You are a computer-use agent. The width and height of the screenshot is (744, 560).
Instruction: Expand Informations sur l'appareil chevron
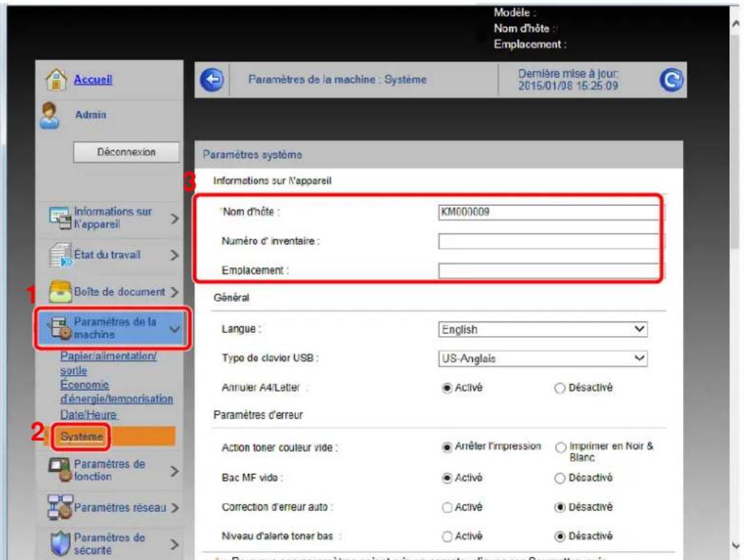pyautogui.click(x=174, y=219)
